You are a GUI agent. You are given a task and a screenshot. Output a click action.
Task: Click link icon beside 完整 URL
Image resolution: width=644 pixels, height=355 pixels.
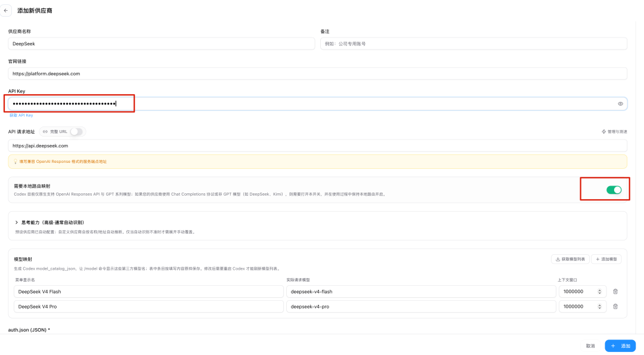tap(45, 131)
